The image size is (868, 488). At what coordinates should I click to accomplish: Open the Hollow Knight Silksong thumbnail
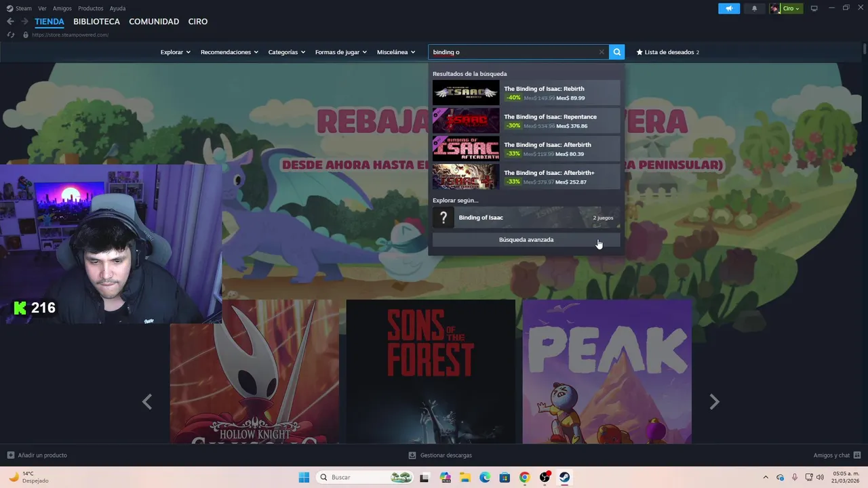pos(254,371)
